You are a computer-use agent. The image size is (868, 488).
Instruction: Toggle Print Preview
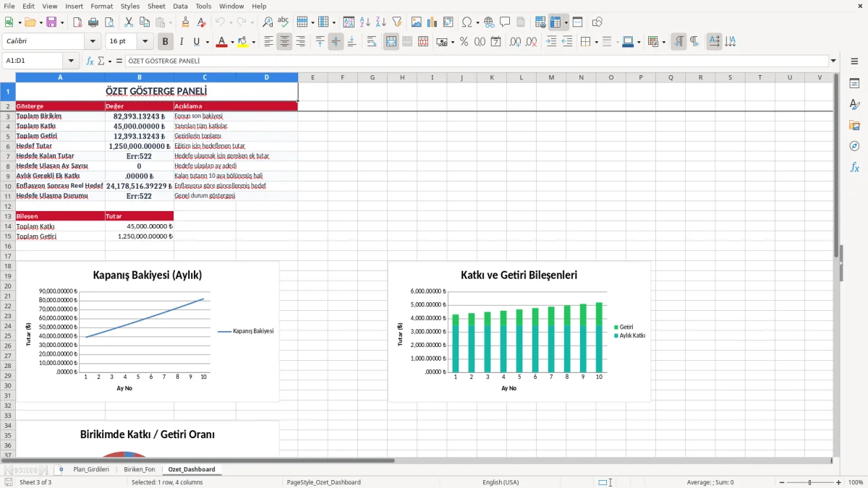pyautogui.click(x=109, y=22)
